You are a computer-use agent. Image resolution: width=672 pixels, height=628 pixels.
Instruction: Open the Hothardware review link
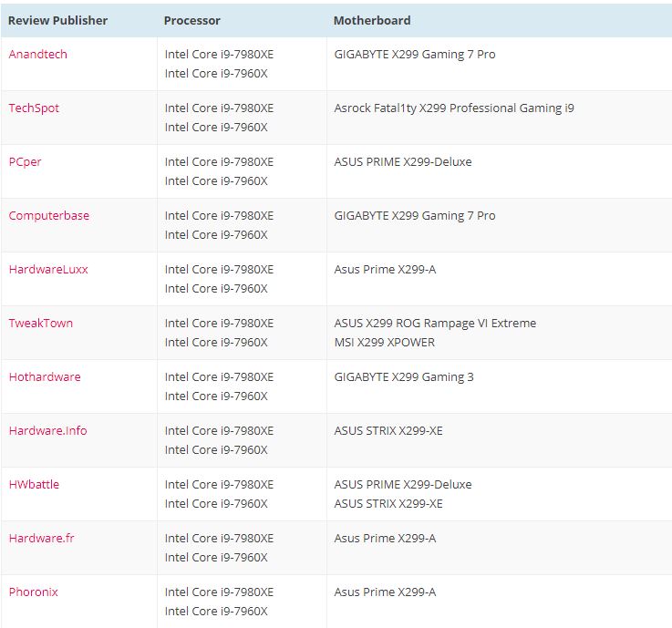pyautogui.click(x=44, y=377)
